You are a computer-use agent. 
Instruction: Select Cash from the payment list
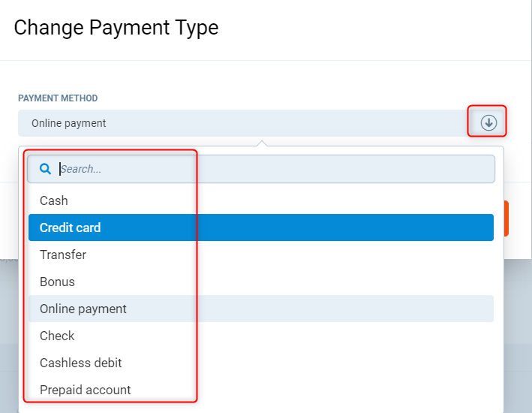(x=54, y=200)
